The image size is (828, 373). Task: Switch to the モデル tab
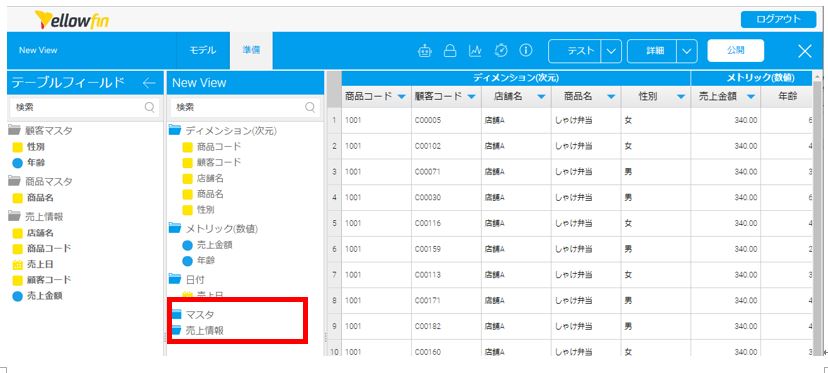point(203,51)
